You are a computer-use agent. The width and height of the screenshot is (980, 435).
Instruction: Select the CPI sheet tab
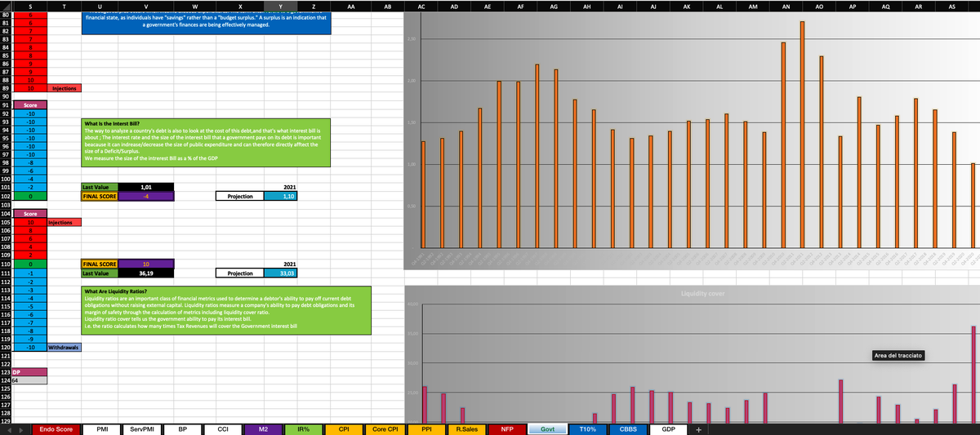344,429
